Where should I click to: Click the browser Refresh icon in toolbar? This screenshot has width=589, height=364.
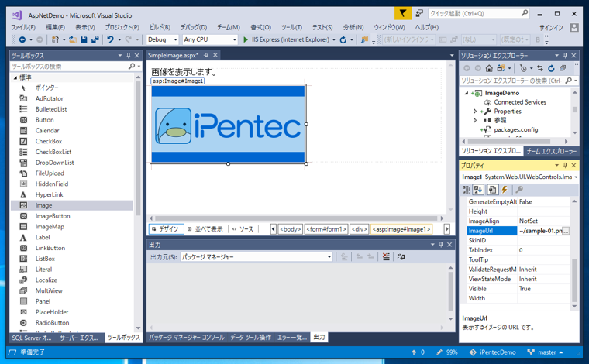(x=343, y=39)
